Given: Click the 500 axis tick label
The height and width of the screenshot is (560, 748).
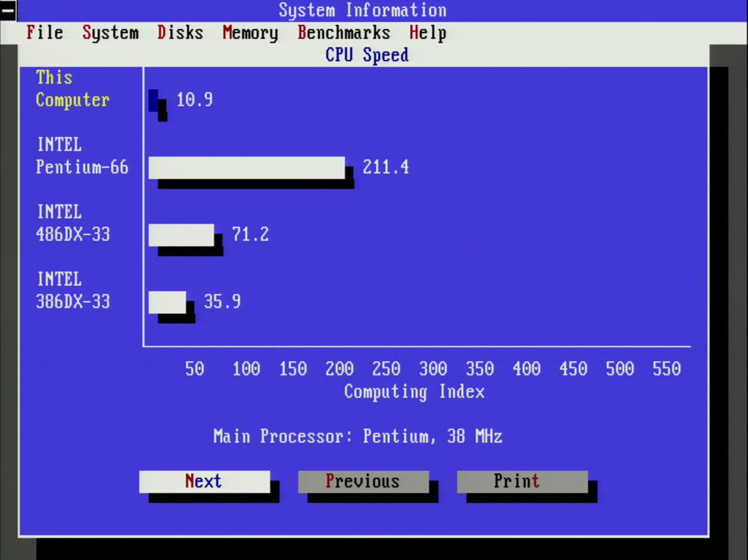Looking at the screenshot, I should click(x=620, y=369).
